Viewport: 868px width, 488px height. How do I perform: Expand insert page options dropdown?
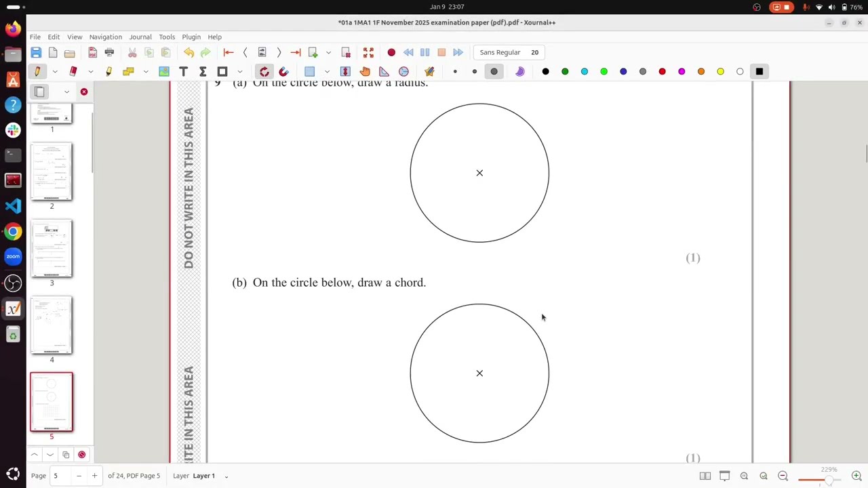328,52
